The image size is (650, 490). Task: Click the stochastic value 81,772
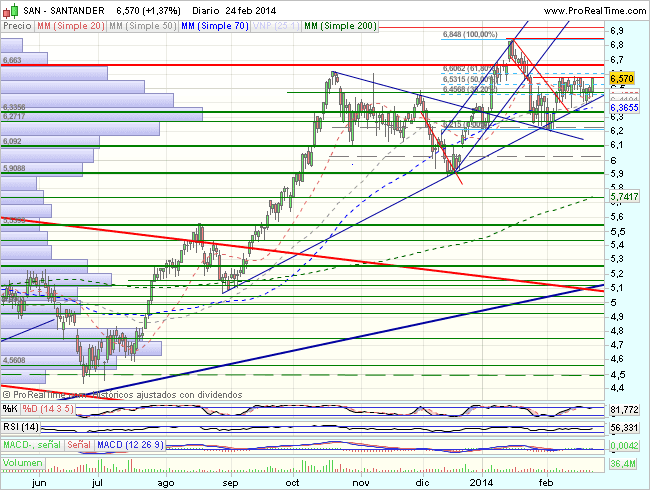point(624,410)
